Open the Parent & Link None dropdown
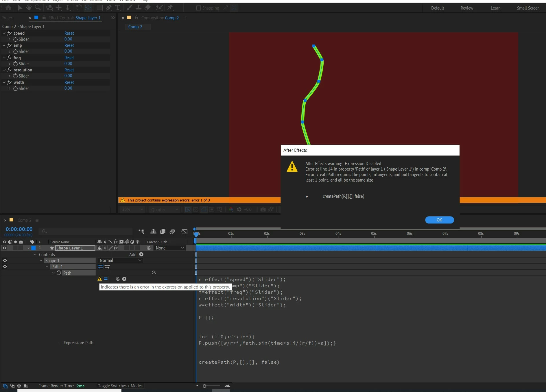The image size is (546, 392). pyautogui.click(x=170, y=248)
